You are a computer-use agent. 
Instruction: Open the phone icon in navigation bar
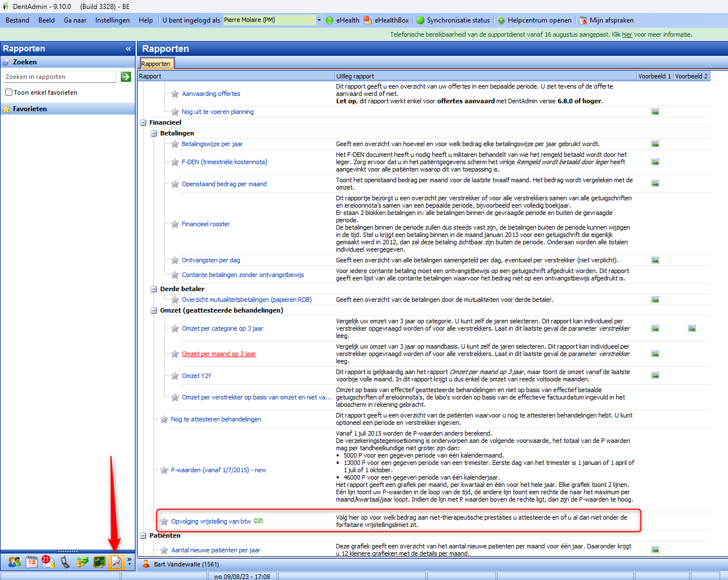pyautogui.click(x=65, y=562)
